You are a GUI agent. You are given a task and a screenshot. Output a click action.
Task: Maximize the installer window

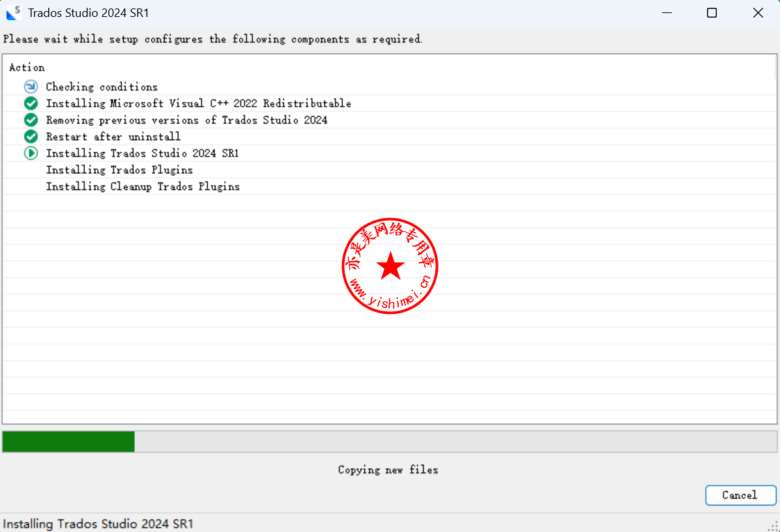point(712,13)
